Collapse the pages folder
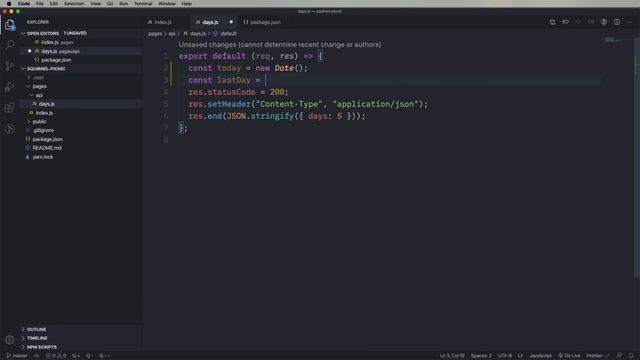640x360 pixels. 29,86
